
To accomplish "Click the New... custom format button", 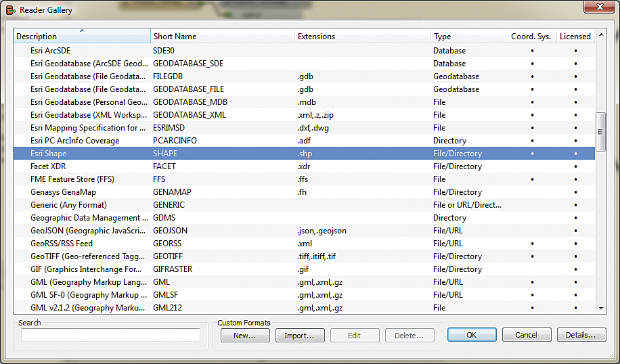I will [245, 335].
